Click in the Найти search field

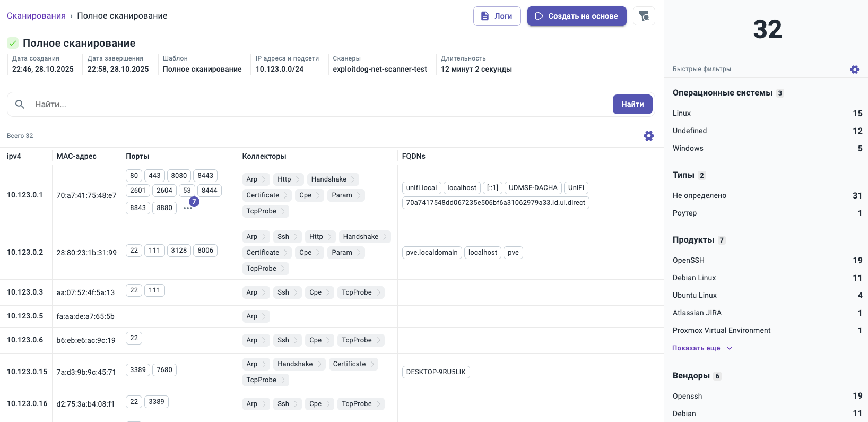(318, 105)
